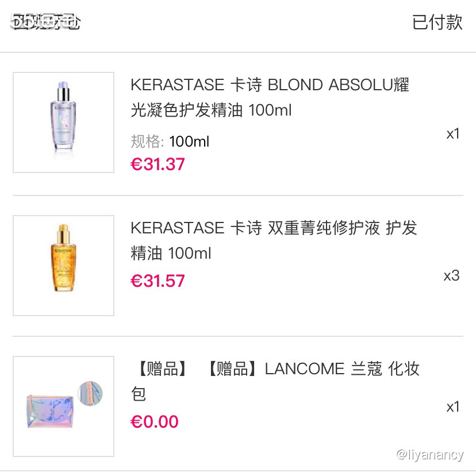
Task: Open the first order item row
Action: click(238, 122)
